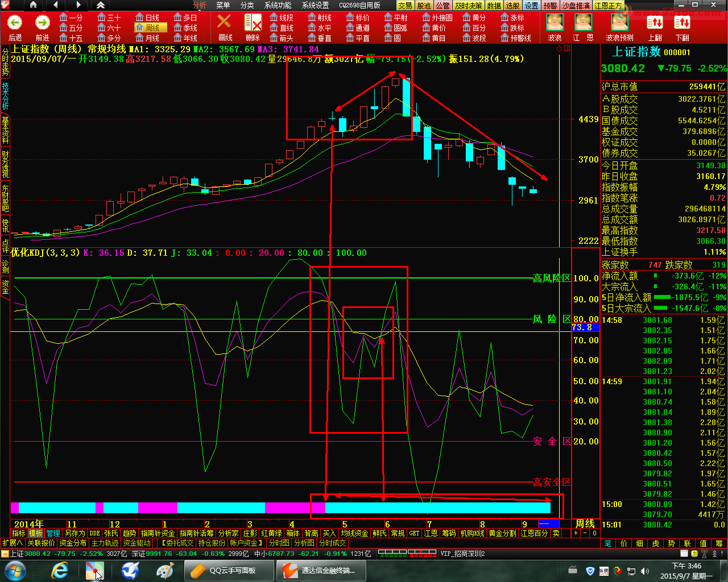728x582 pixels.
Task: Select the 黄金分割 indicator tab
Action: [x=503, y=533]
